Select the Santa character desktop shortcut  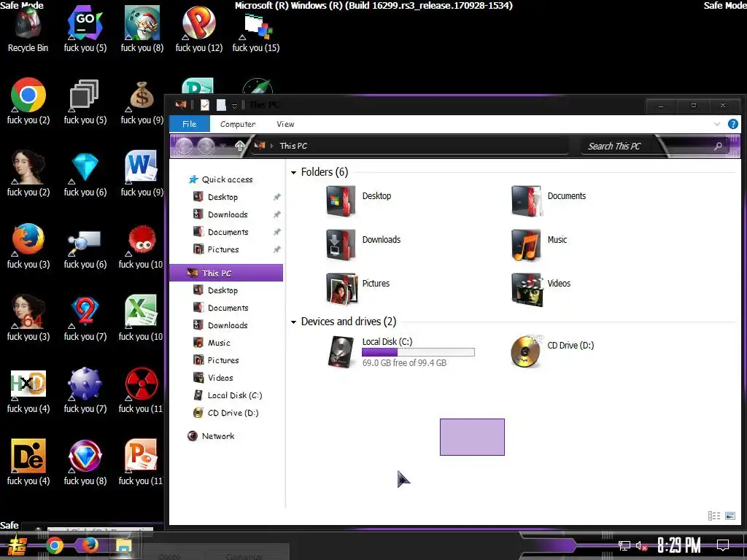(142, 29)
